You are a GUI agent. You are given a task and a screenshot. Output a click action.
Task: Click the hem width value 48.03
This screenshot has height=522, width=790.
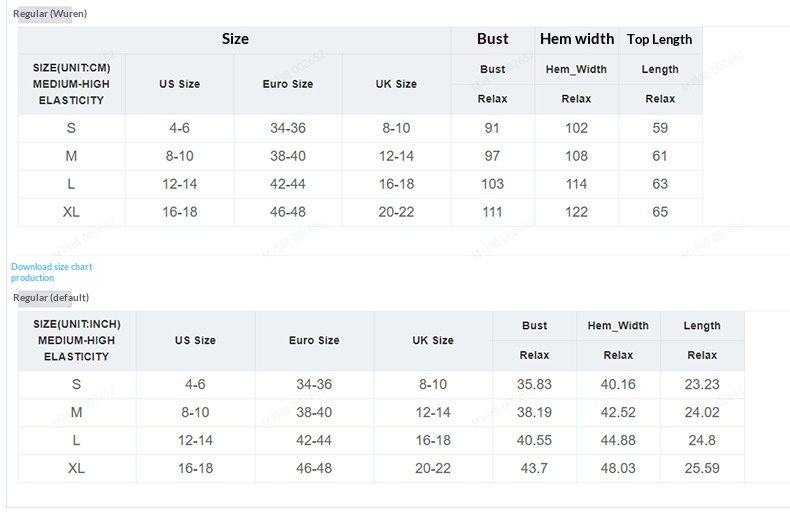pyautogui.click(x=618, y=468)
